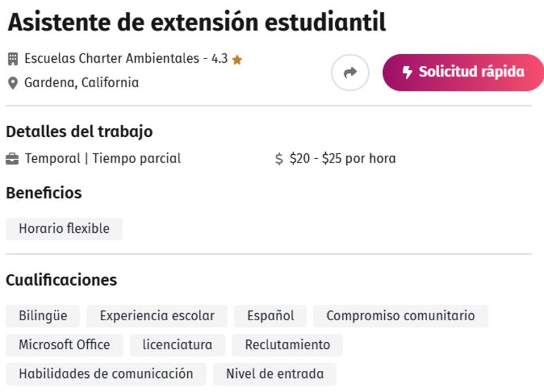Select the Horario flexible benefit tag

tap(64, 229)
